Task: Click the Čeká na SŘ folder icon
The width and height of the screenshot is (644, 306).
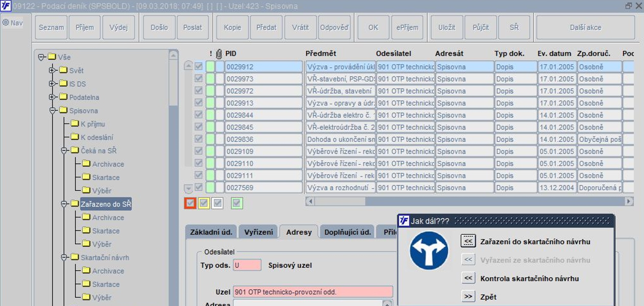Action: (x=75, y=150)
